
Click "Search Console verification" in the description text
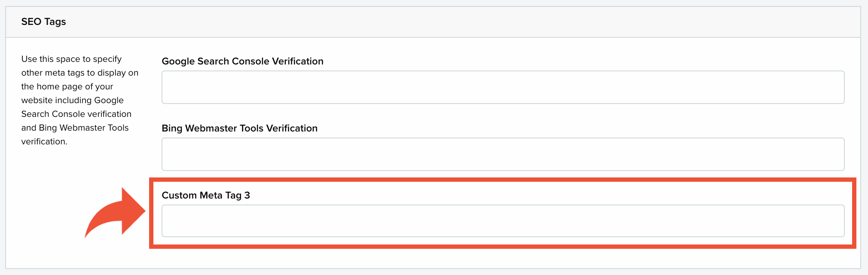(76, 114)
